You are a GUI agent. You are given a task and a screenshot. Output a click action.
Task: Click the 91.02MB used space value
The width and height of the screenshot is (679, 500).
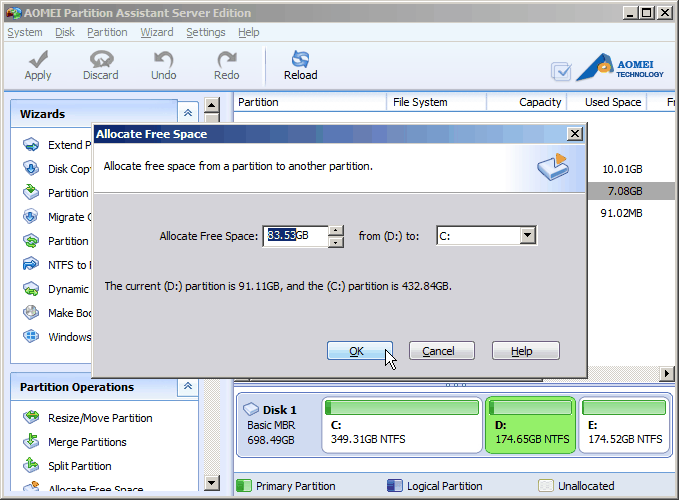tap(621, 213)
